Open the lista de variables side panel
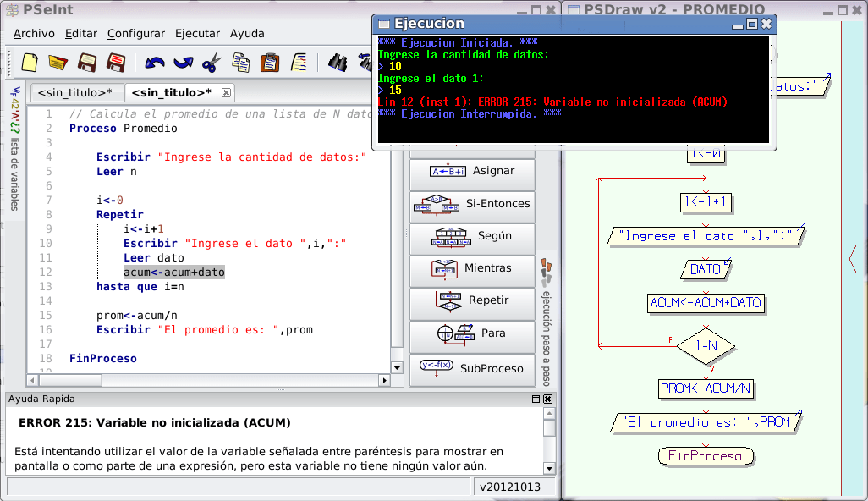 (x=15, y=148)
